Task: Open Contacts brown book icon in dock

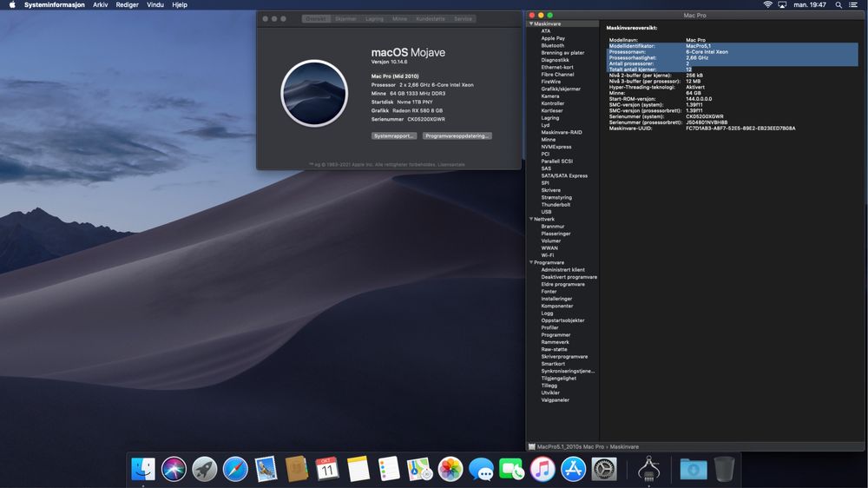Action: pyautogui.click(x=297, y=469)
